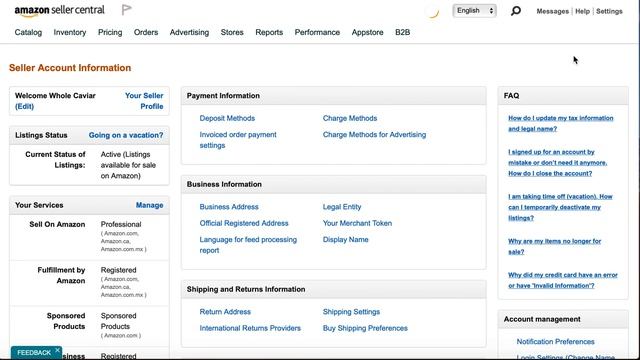Open Return Address link
The width and height of the screenshot is (640, 360).
(225, 312)
